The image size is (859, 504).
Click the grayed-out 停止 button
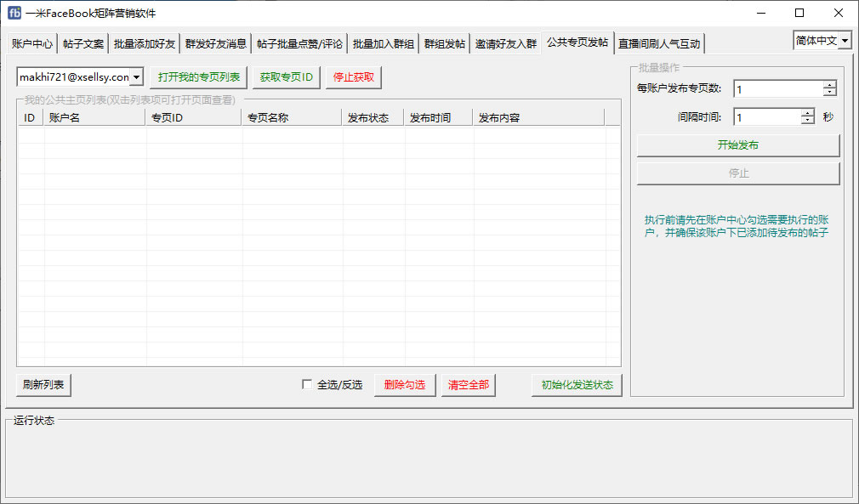click(x=738, y=173)
